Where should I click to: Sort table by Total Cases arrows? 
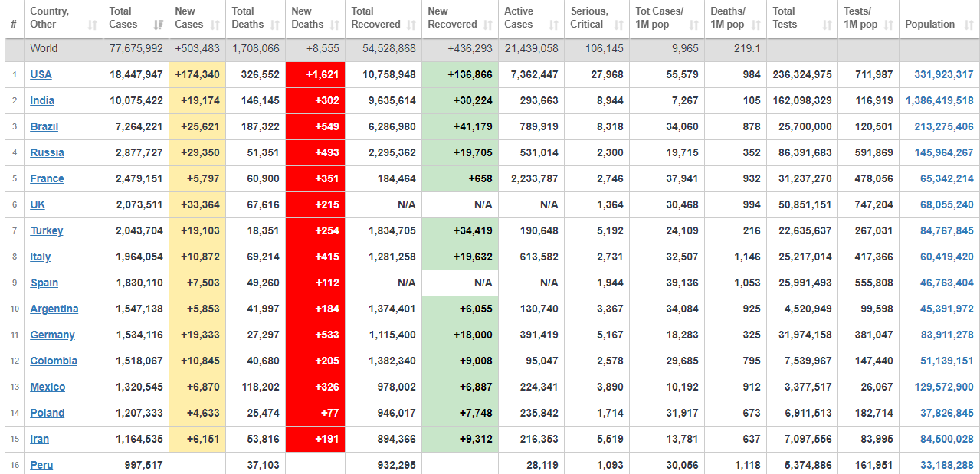click(x=159, y=25)
